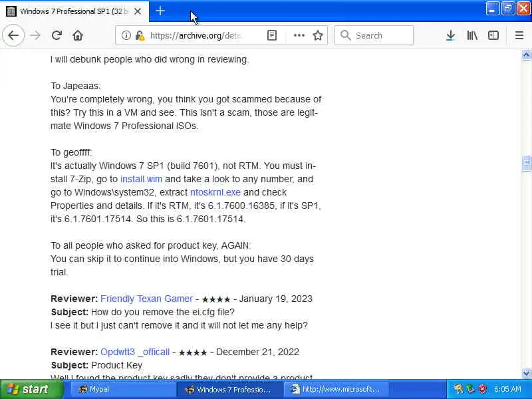This screenshot has width=532, height=399.
Task: Toggle the sidebar panel
Action: pos(493,35)
